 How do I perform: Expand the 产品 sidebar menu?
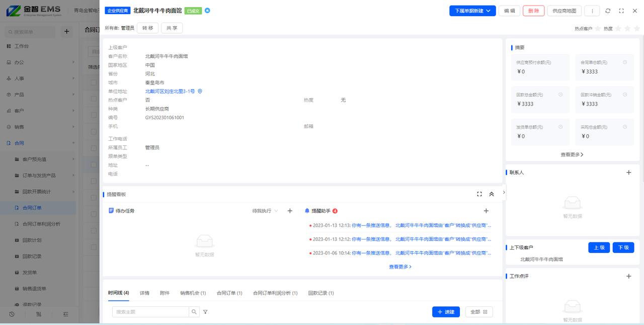pos(39,95)
